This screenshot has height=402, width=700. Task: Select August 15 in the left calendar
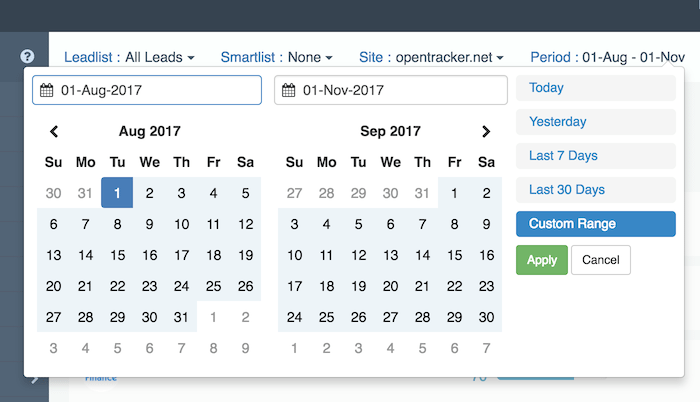117,255
